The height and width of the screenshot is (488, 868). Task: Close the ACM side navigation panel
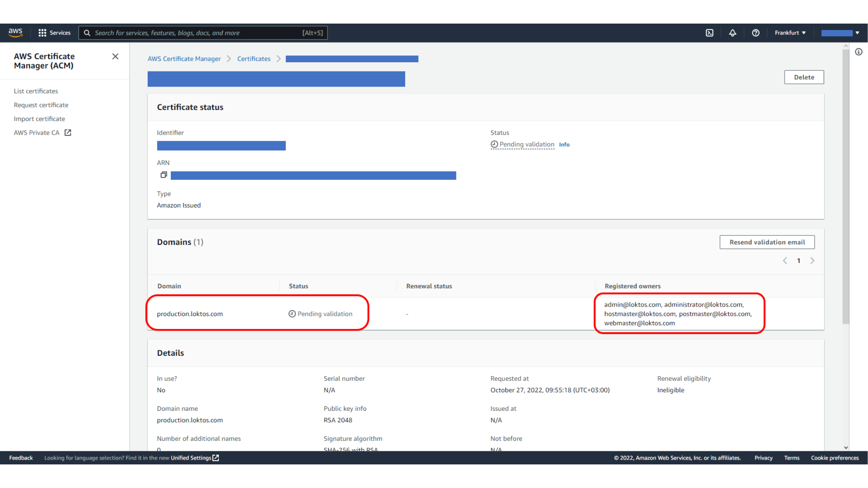point(116,57)
